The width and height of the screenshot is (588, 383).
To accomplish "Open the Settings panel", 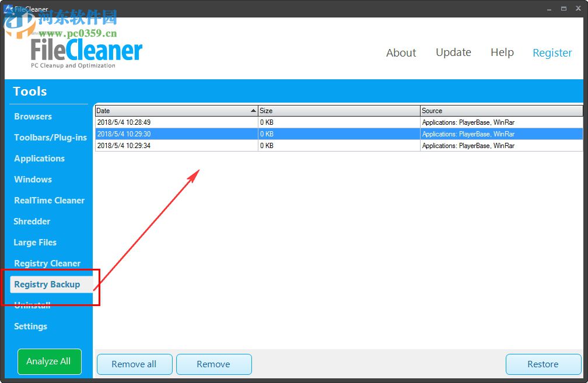I will pyautogui.click(x=30, y=326).
